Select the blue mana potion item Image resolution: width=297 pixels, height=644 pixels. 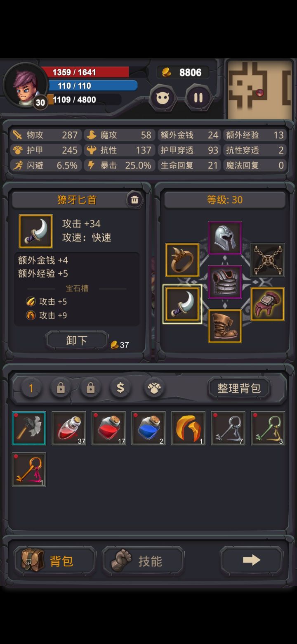[148, 428]
